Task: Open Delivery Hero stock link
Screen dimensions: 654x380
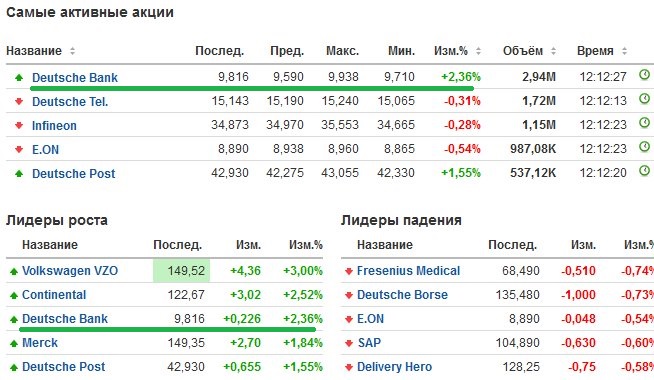Action: pos(394,367)
